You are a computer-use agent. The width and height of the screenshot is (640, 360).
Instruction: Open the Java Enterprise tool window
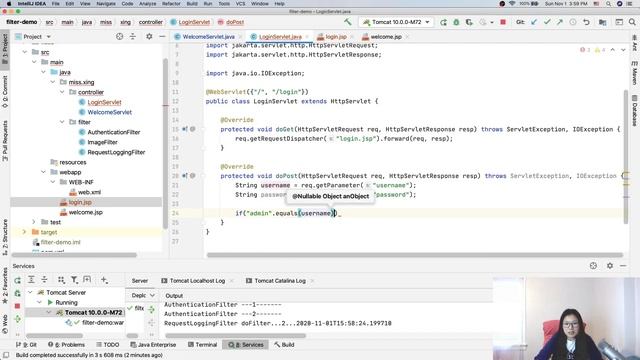point(153,345)
